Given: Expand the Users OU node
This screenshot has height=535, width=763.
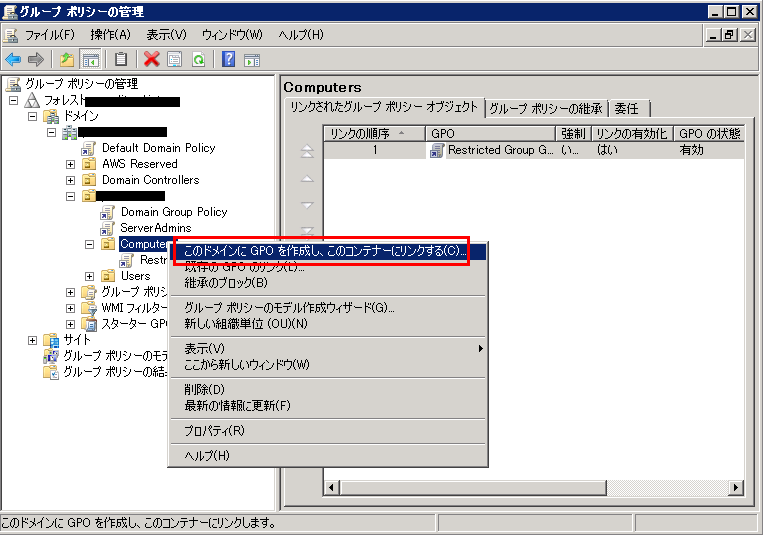Looking at the screenshot, I should pyautogui.click(x=90, y=276).
